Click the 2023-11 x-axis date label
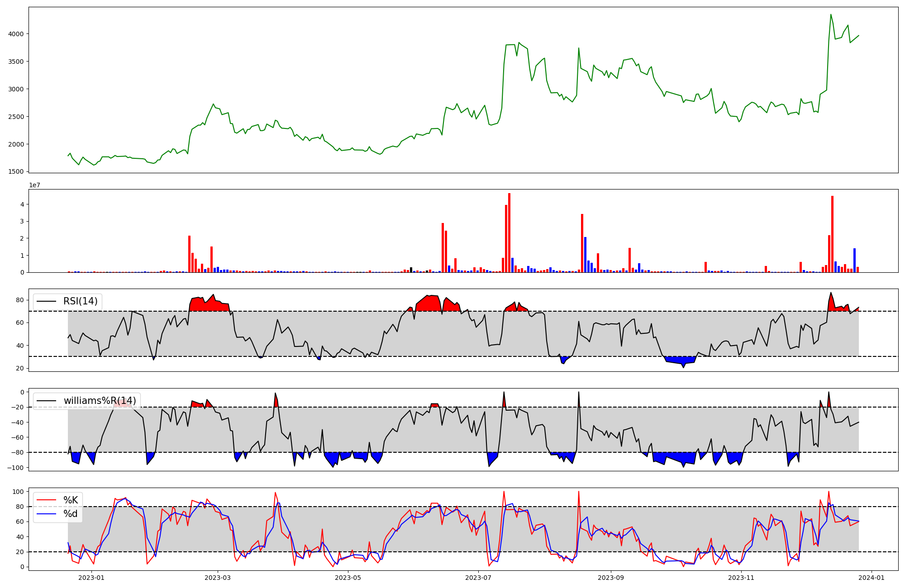905x588 pixels. 741,578
